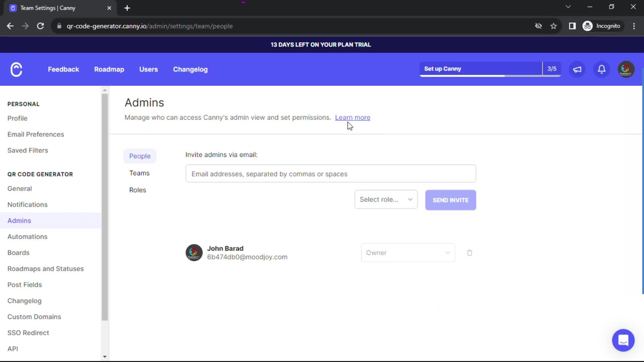Click the SEND INVITE button
The width and height of the screenshot is (644, 362).
(x=450, y=200)
